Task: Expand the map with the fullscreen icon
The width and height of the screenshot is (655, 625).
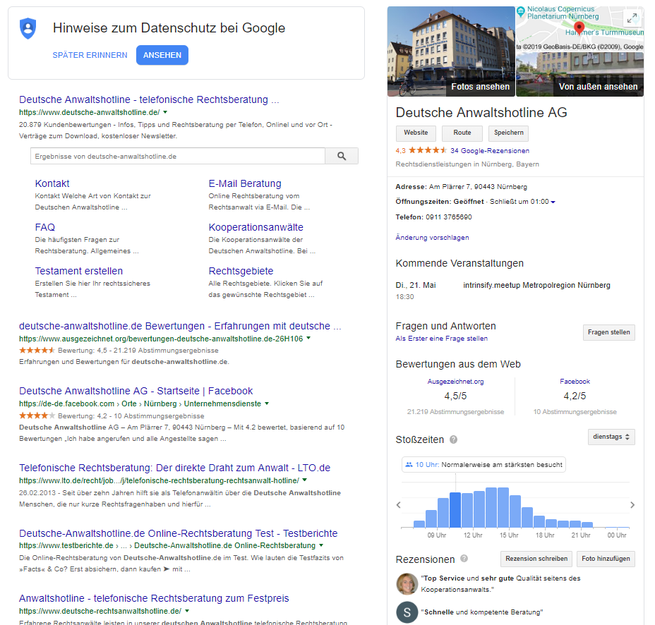Action: coord(632,18)
